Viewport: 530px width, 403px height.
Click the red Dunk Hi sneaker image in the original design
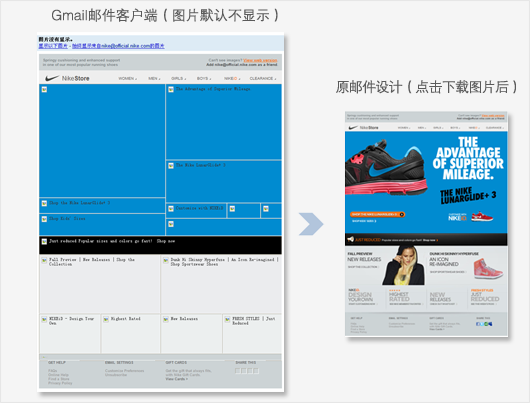[x=488, y=268]
